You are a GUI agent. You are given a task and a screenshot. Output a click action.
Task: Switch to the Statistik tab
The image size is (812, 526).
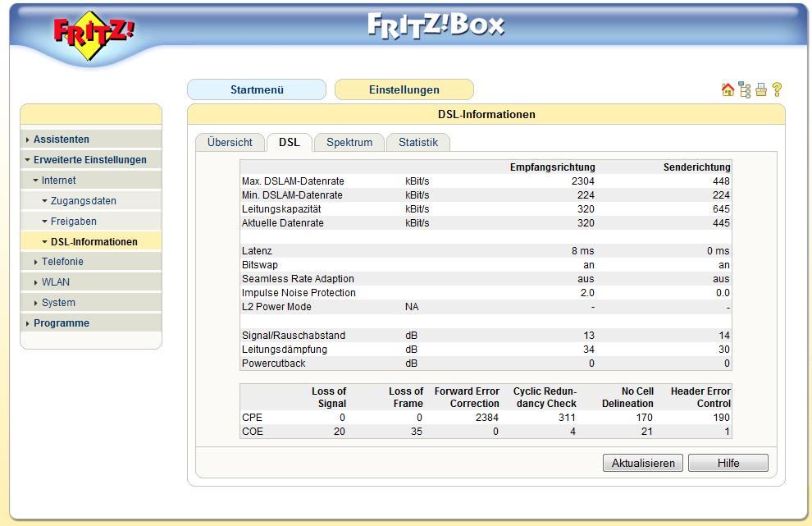coord(418,143)
